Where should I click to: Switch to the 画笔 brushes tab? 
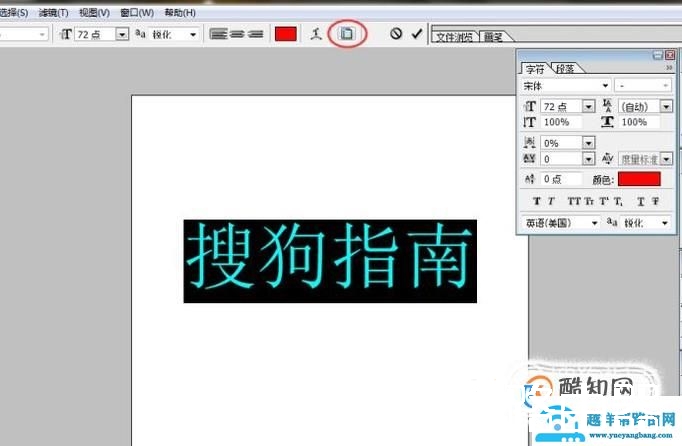click(494, 37)
